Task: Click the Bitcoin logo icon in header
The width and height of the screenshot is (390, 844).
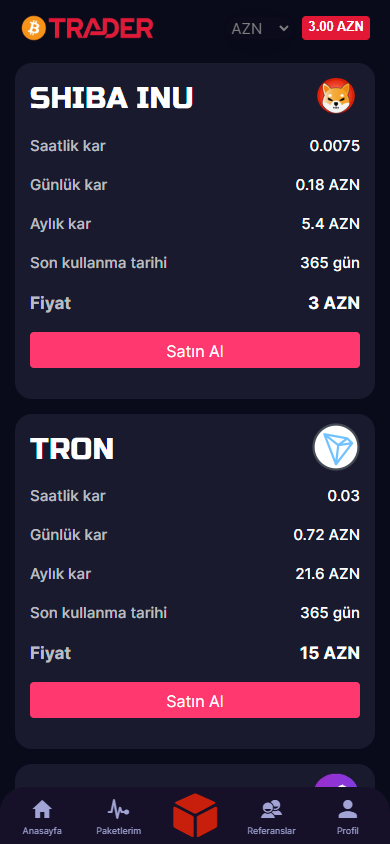Action: pyautogui.click(x=34, y=28)
